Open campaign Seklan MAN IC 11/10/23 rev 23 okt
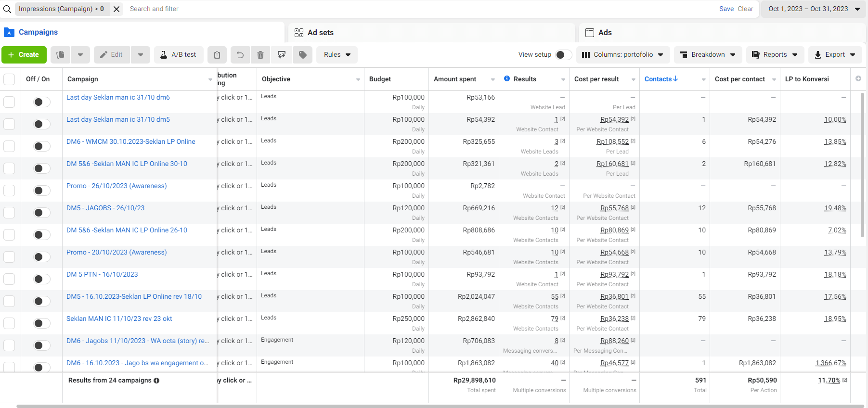The height and width of the screenshot is (408, 868). (x=119, y=319)
